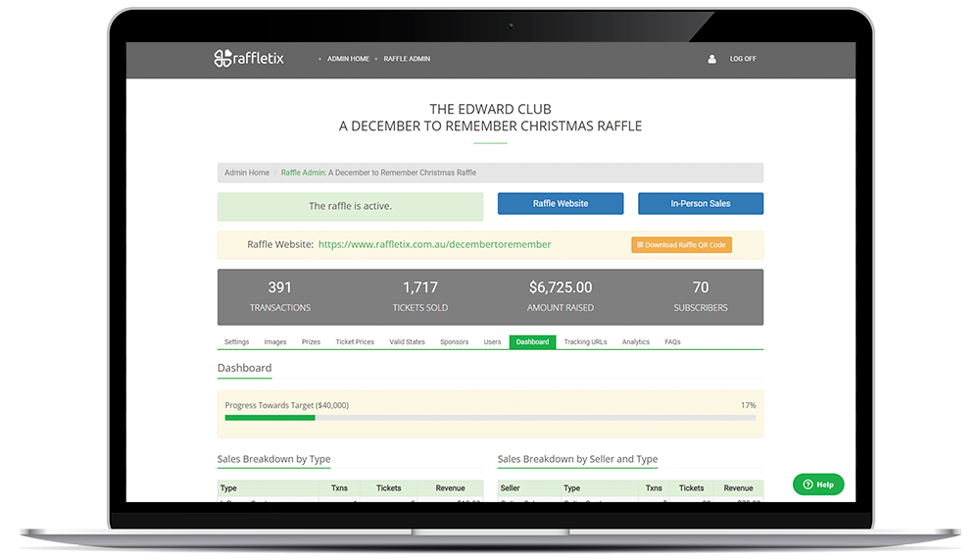
Task: Open the Prizes tab
Action: pyautogui.click(x=311, y=342)
